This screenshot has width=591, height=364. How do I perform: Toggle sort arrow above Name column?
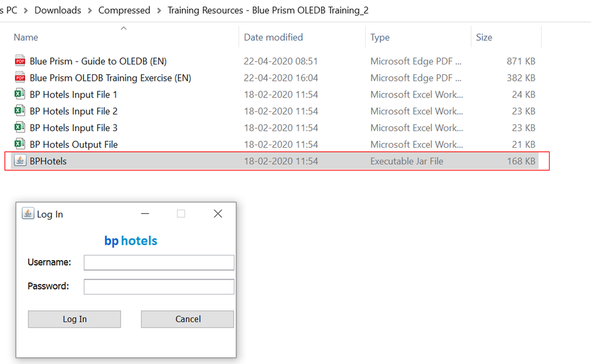(124, 28)
